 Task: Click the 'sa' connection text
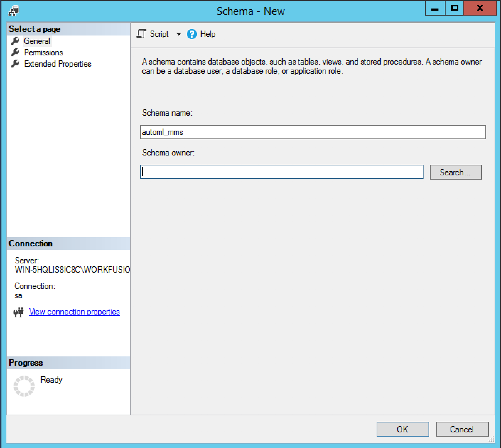(x=18, y=296)
